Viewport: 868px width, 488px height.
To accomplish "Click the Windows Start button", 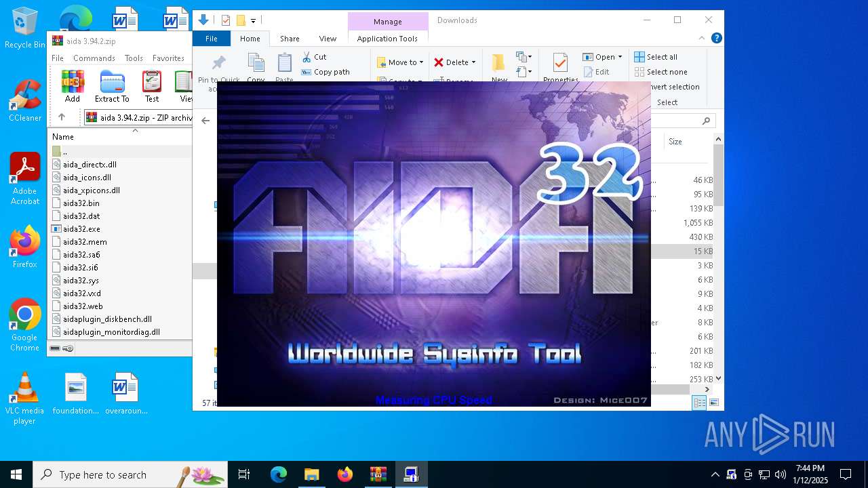I will click(16, 474).
